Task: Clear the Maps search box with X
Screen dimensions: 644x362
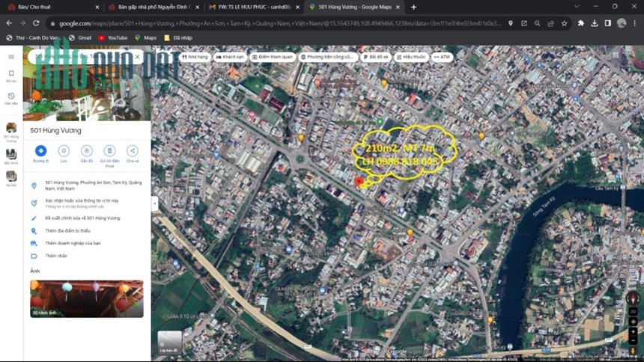Action: tap(137, 57)
